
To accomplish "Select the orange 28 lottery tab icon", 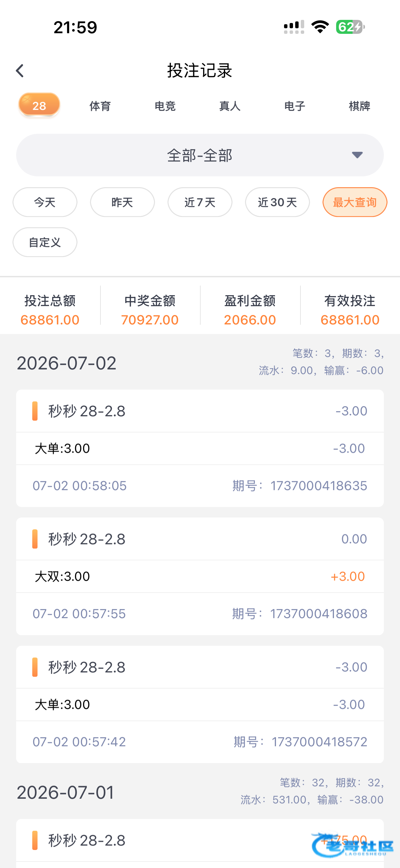I will tap(39, 105).
